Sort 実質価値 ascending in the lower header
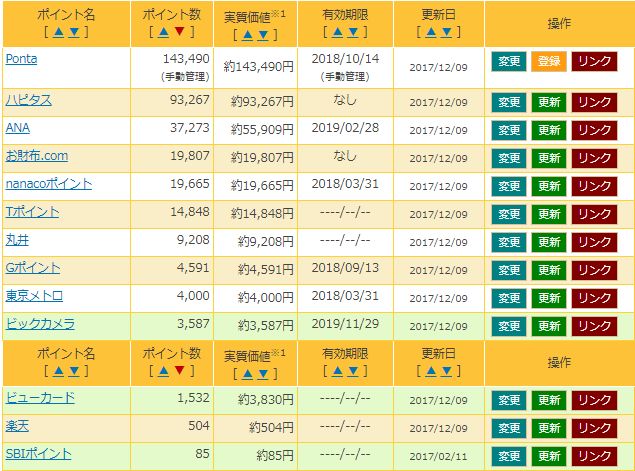The image size is (635, 471). click(248, 374)
